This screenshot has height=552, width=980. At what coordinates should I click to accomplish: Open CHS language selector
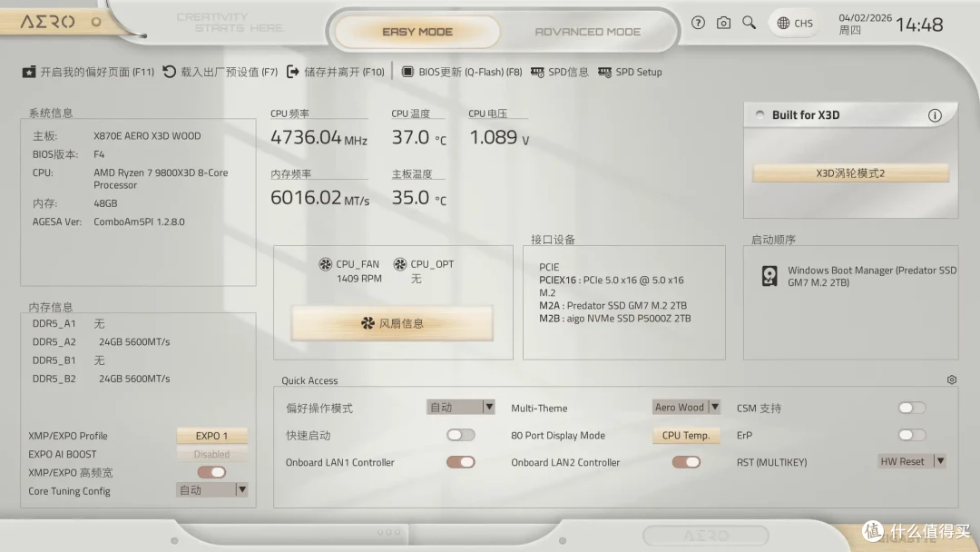[794, 23]
